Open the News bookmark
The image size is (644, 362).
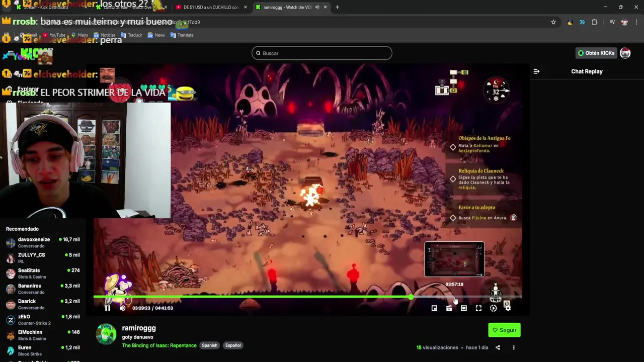156,35
